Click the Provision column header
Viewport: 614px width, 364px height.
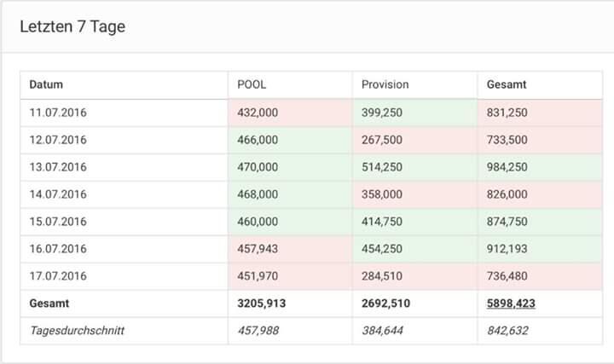coord(385,84)
